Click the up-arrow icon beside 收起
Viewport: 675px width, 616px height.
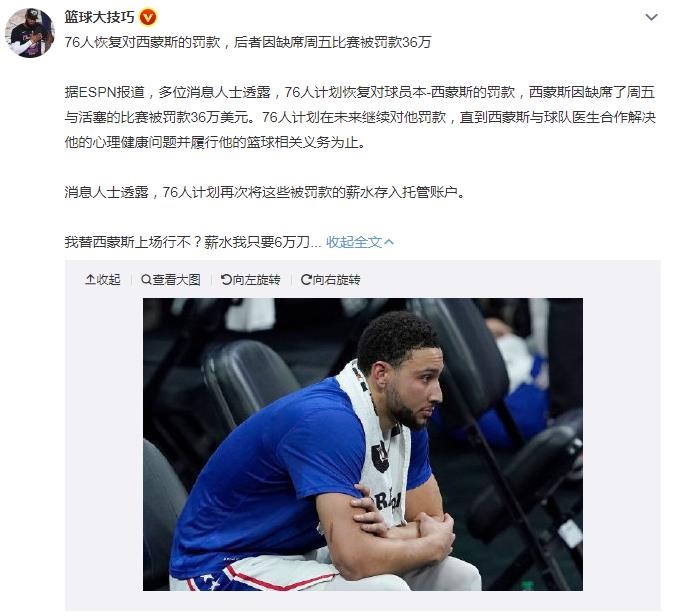tap(90, 279)
